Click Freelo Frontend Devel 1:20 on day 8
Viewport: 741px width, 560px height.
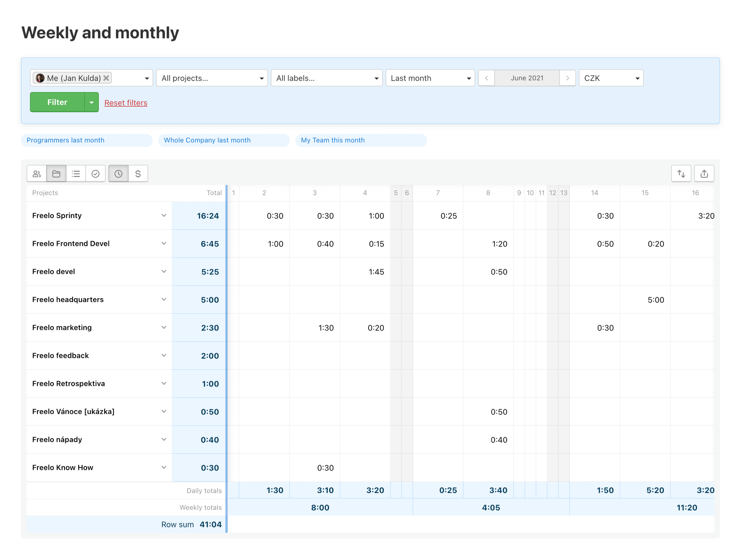pyautogui.click(x=499, y=244)
